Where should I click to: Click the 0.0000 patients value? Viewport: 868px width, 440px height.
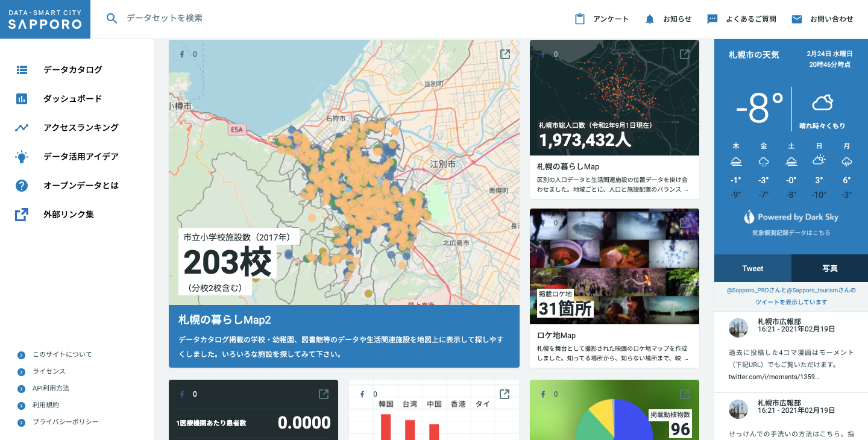304,423
